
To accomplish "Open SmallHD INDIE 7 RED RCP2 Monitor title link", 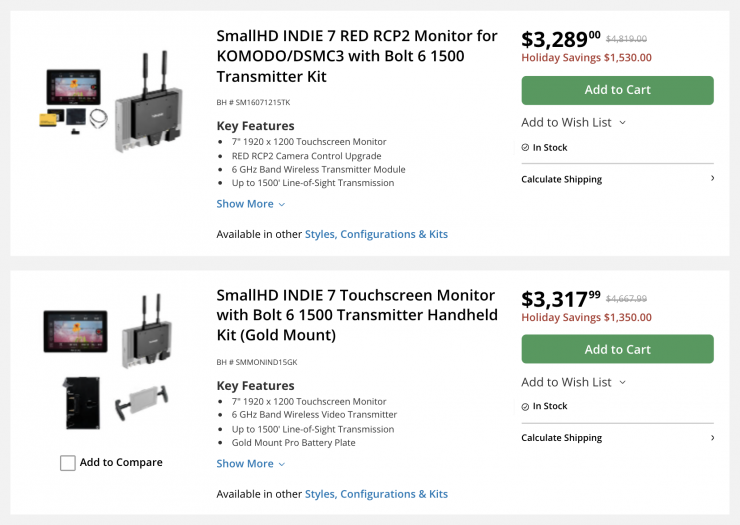I will pyautogui.click(x=356, y=56).
